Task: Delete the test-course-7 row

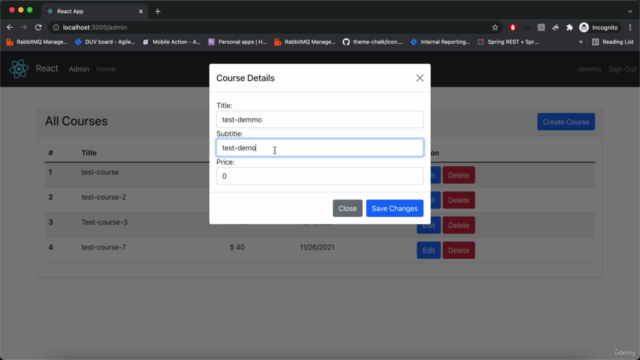Action: [x=458, y=250]
